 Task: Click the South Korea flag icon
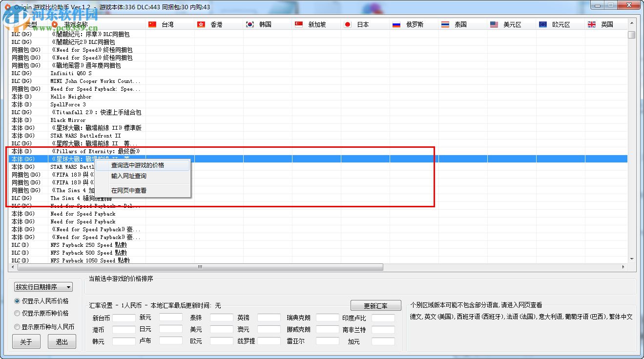pos(249,23)
